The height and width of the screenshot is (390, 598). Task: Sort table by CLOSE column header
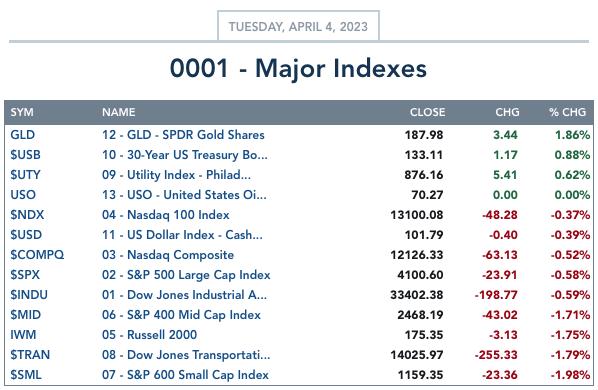[x=427, y=112]
